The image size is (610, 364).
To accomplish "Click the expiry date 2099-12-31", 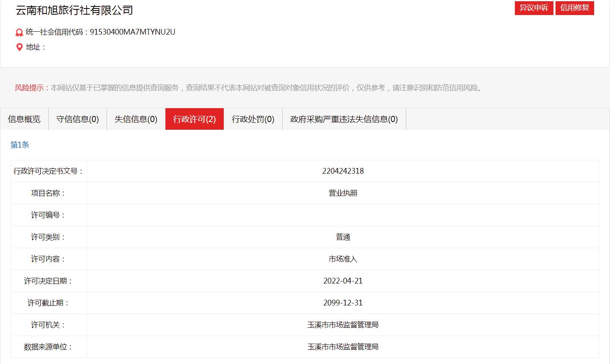I will [x=343, y=303].
